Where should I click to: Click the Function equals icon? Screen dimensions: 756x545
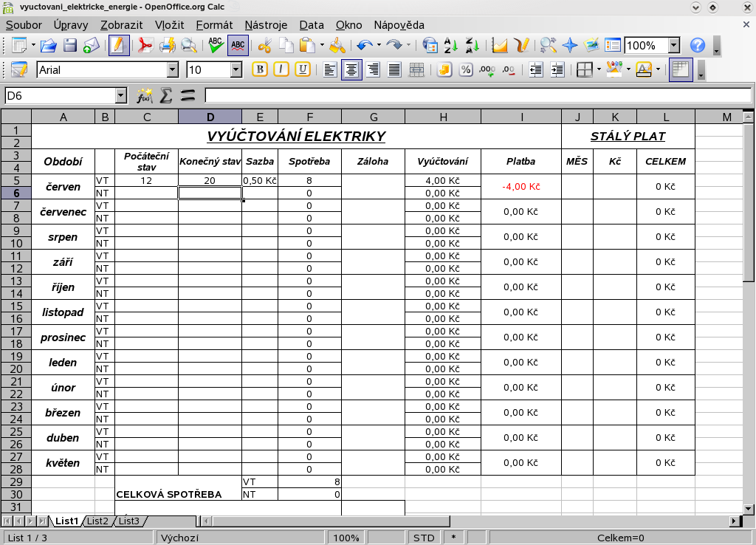coord(188,95)
